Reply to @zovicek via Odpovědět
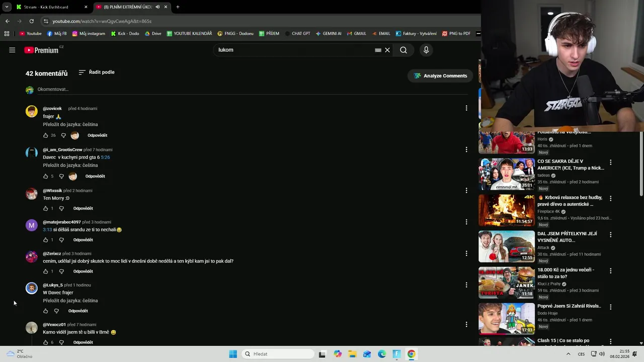The image size is (644, 362). pos(97,135)
